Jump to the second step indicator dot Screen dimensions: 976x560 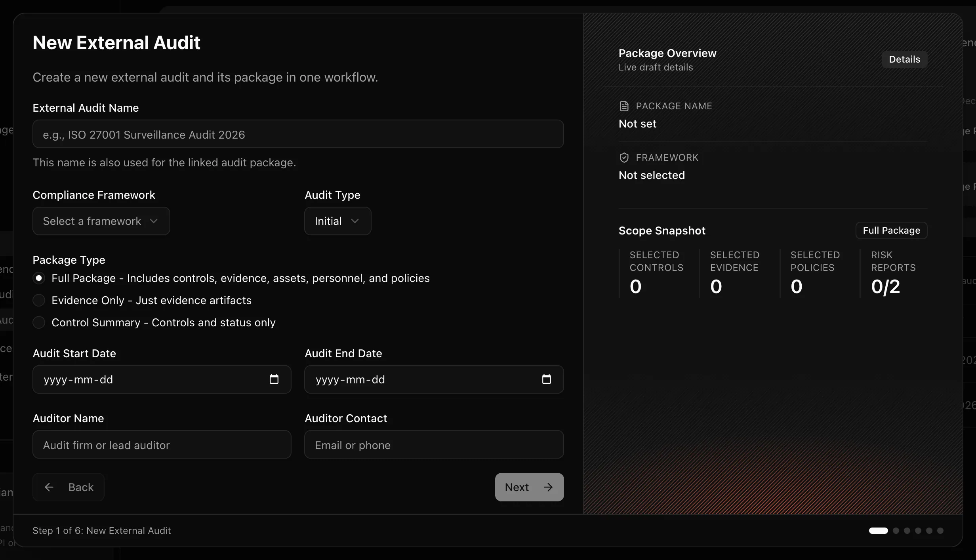pos(896,531)
